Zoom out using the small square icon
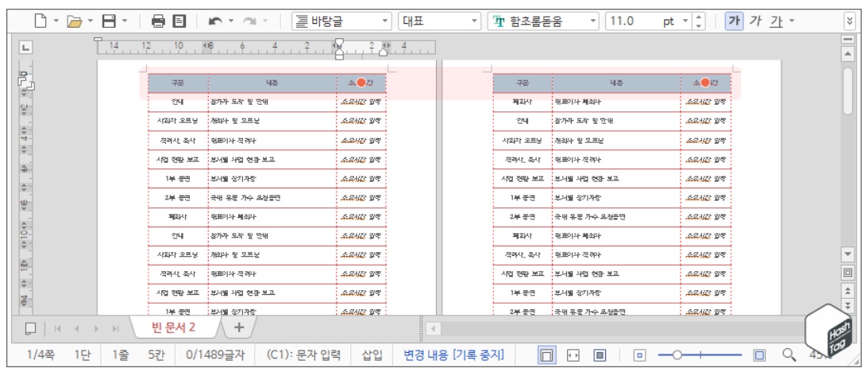The image size is (868, 372). click(639, 355)
